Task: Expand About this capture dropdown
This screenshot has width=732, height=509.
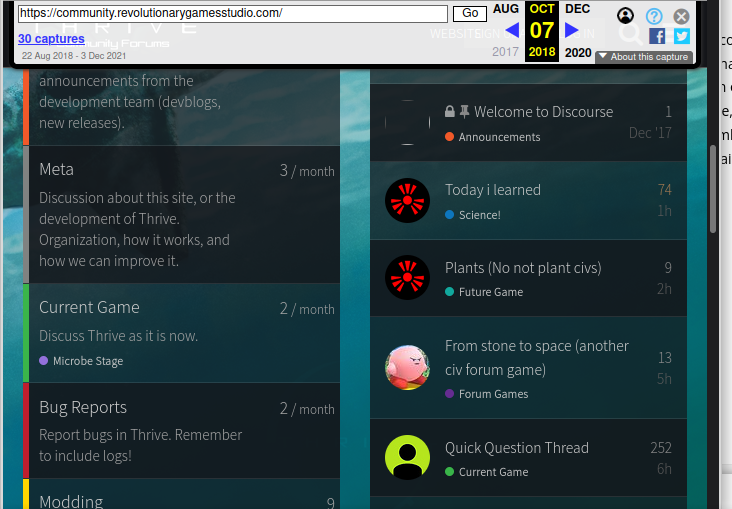Action: (644, 57)
